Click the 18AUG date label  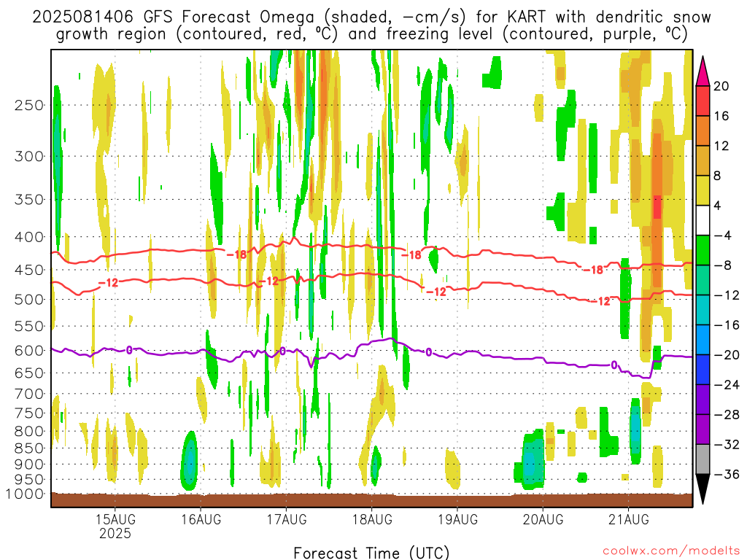[x=372, y=519]
